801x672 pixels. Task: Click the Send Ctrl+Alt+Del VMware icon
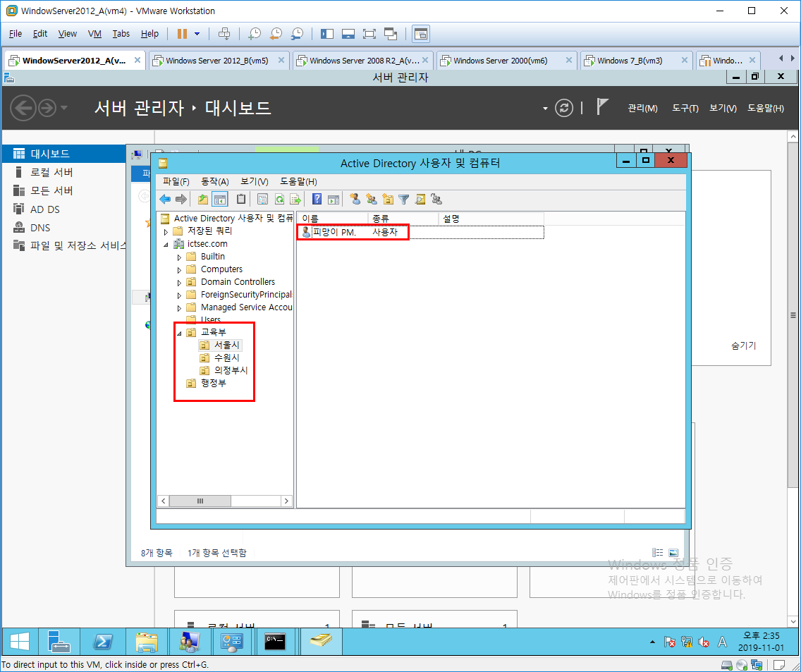(x=224, y=34)
